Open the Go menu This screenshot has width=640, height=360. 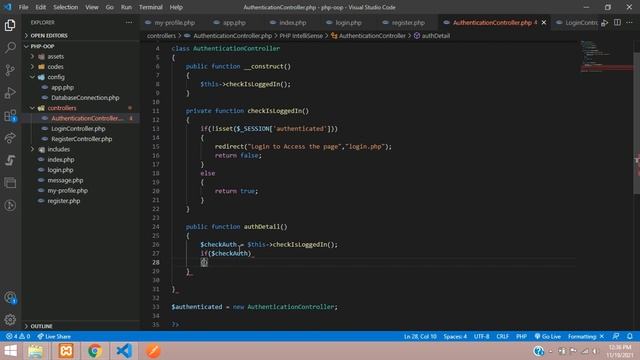(x=109, y=7)
